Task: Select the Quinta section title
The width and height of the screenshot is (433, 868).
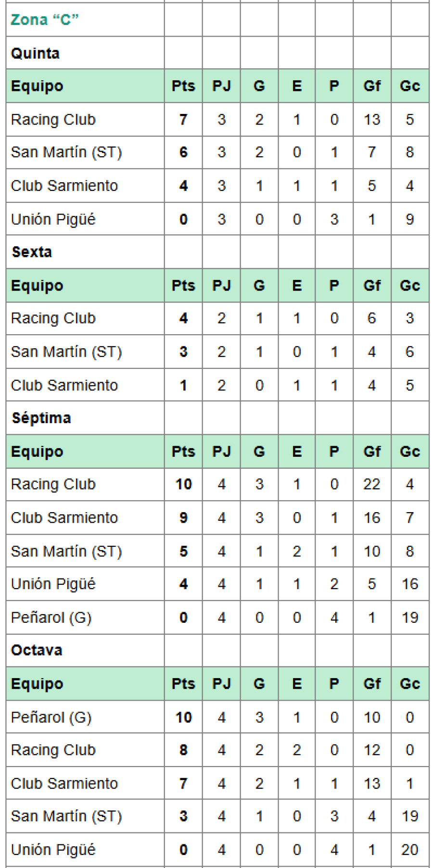Action: tap(35, 53)
